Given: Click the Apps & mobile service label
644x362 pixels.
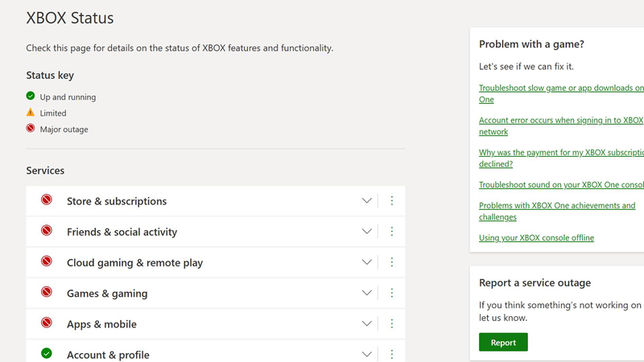Looking at the screenshot, I should coord(101,324).
